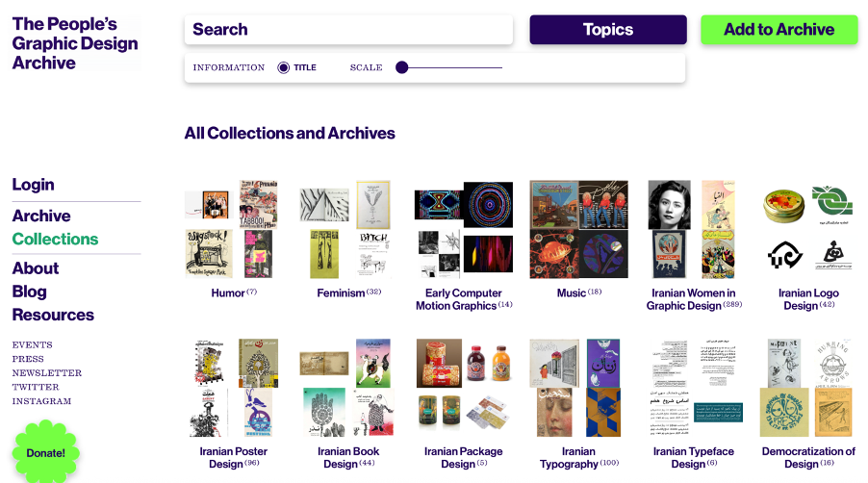Select the Collections nav item
Image resolution: width=868 pixels, height=483 pixels.
(x=56, y=239)
